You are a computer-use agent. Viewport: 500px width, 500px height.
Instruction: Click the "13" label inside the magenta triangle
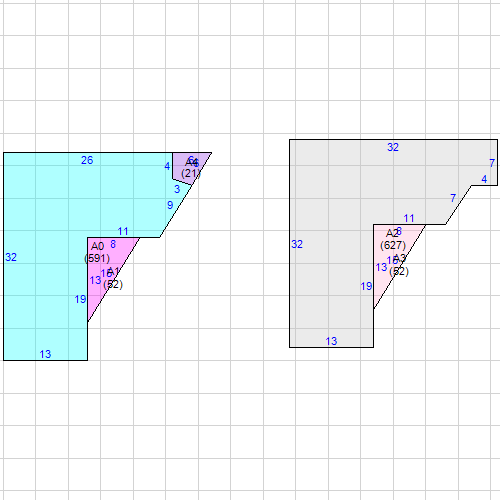(x=95, y=280)
